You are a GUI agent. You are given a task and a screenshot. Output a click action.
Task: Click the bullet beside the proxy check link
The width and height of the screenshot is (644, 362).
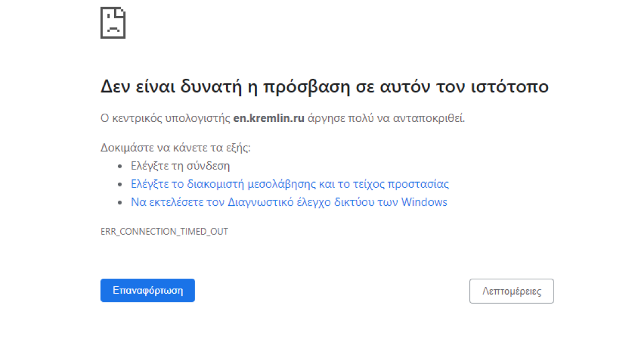pos(120,183)
